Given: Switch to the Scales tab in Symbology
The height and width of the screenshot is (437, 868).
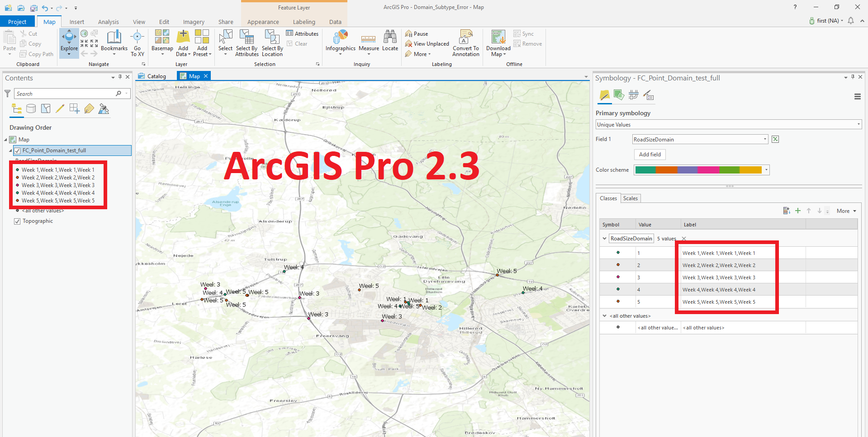Looking at the screenshot, I should [630, 198].
